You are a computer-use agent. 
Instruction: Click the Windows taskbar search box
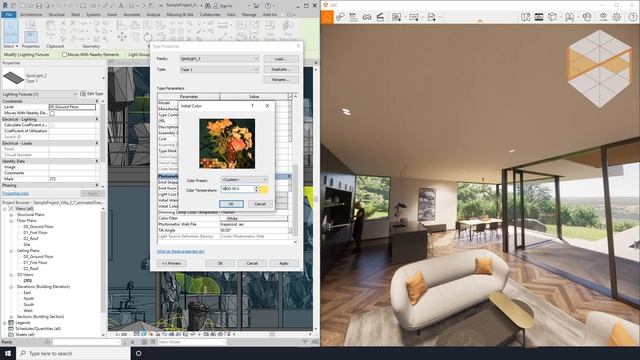(73, 353)
